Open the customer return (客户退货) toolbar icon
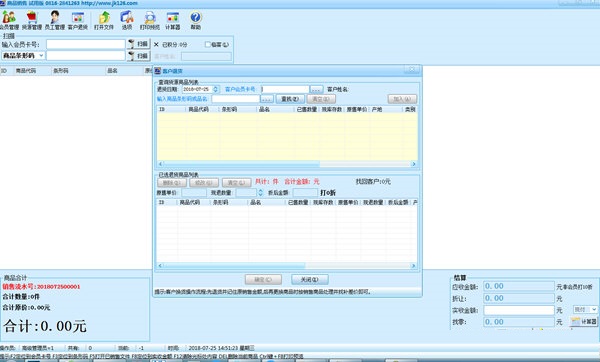This screenshot has height=362, width=600. (x=78, y=20)
